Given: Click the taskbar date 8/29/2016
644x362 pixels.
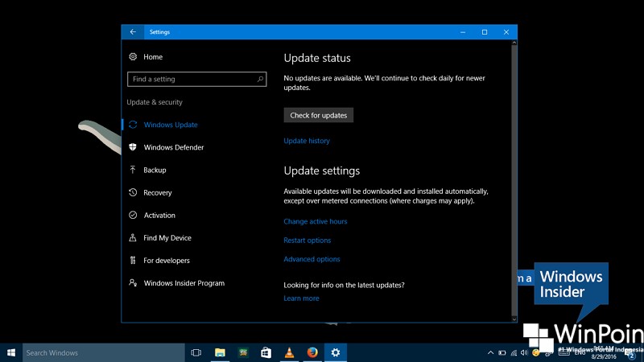Looking at the screenshot, I should click(x=603, y=356).
